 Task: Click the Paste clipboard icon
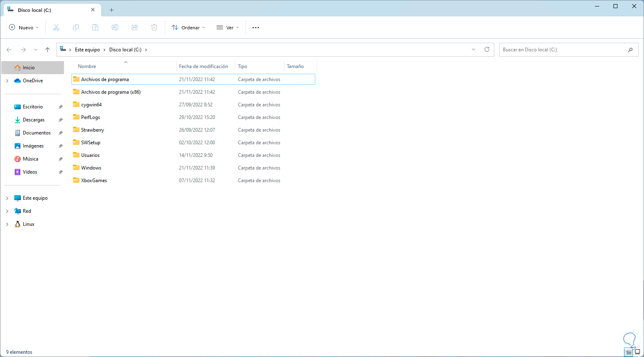[x=95, y=27]
